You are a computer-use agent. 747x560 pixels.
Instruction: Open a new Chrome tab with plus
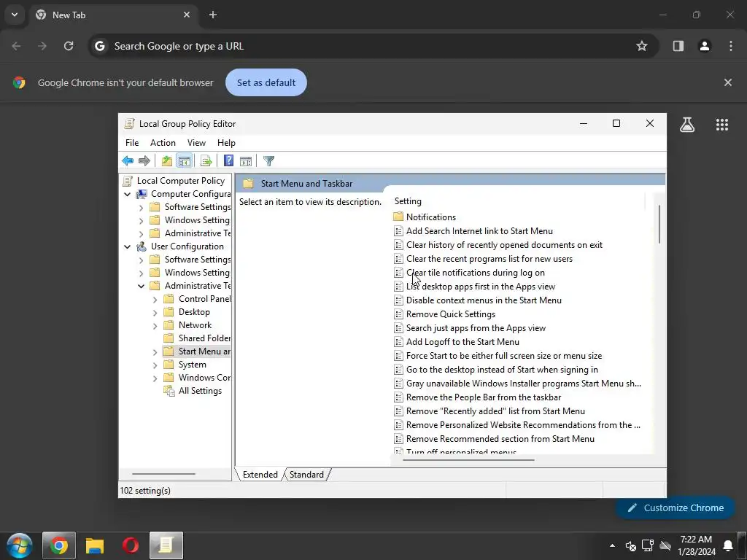click(213, 15)
